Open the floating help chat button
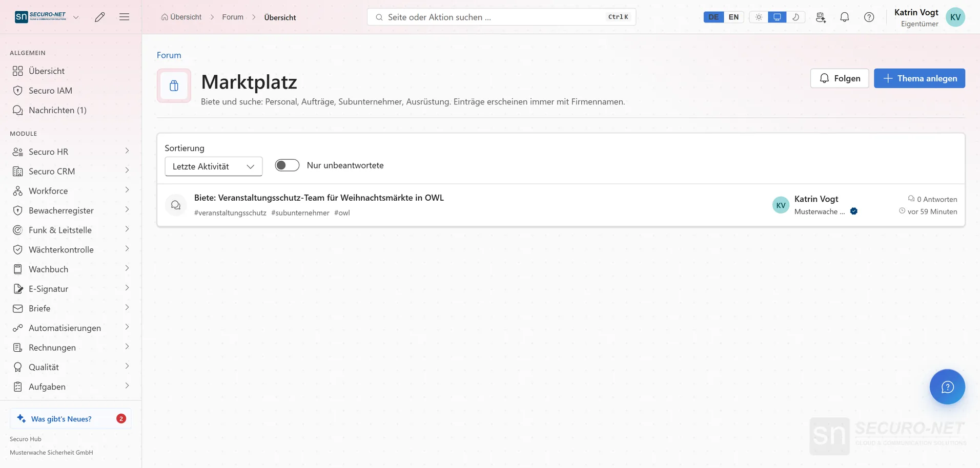The width and height of the screenshot is (980, 468). (947, 387)
